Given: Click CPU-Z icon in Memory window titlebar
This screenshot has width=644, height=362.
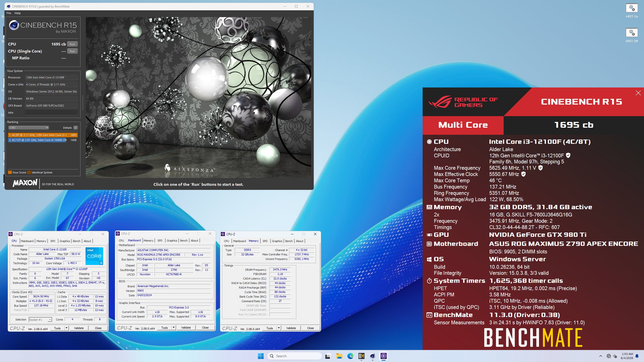Looking at the screenshot, I should click(223, 234).
